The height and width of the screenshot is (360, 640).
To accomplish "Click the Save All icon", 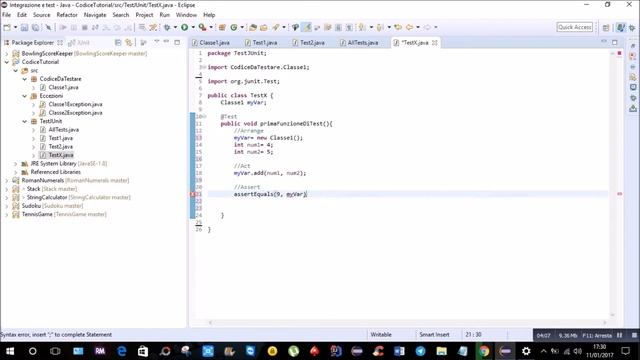I will click(36, 27).
